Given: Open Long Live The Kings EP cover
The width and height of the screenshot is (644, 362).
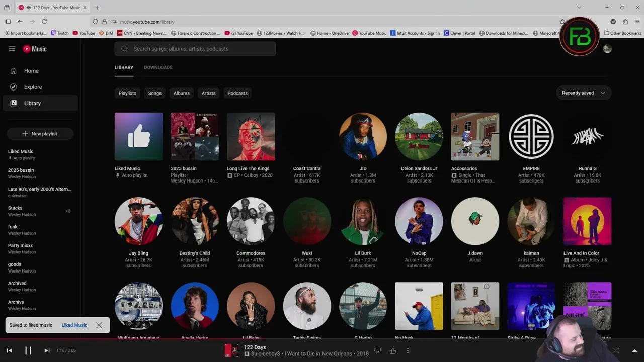Looking at the screenshot, I should (251, 137).
